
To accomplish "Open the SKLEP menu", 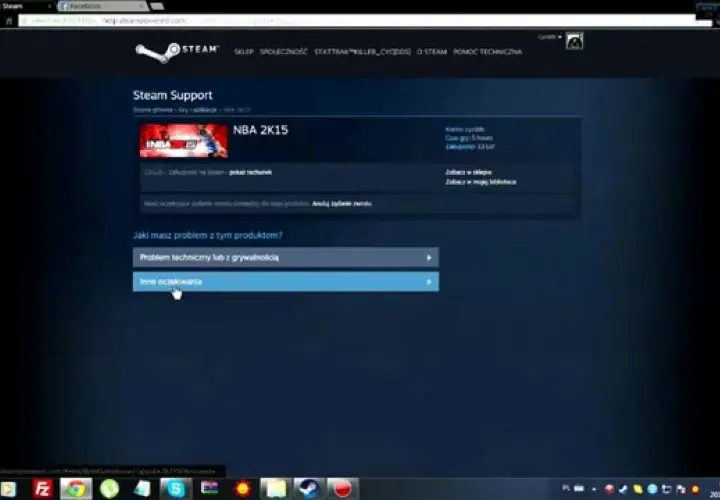I will [x=244, y=52].
